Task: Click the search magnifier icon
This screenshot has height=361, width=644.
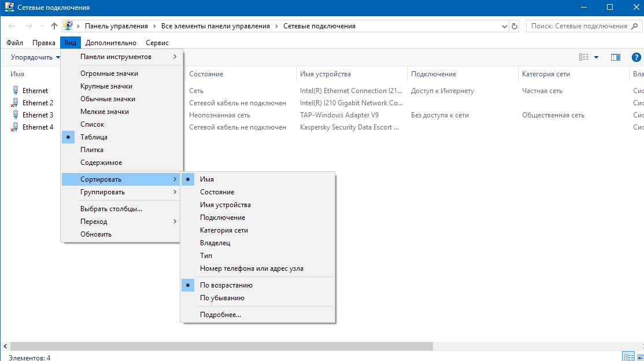Action: (635, 26)
